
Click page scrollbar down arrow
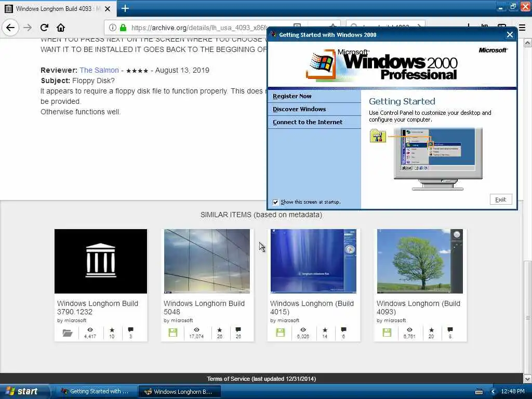(x=527, y=379)
